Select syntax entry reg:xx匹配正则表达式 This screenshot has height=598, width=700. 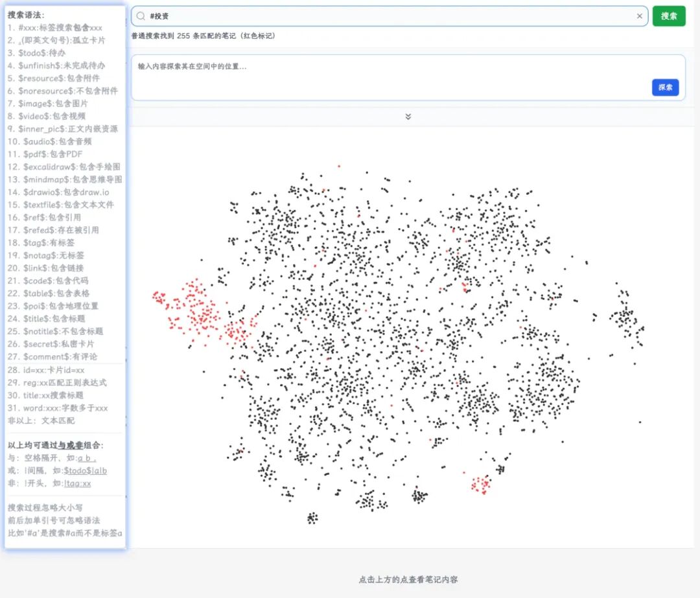click(x=57, y=382)
